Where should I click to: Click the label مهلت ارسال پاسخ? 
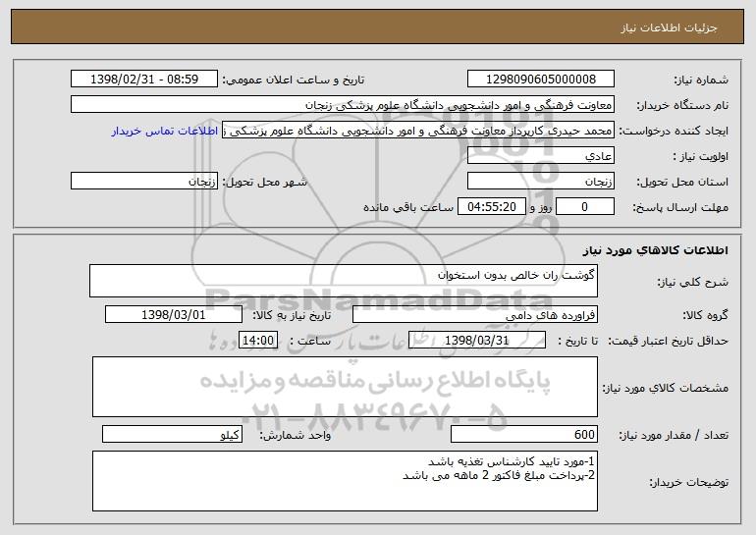(680, 207)
